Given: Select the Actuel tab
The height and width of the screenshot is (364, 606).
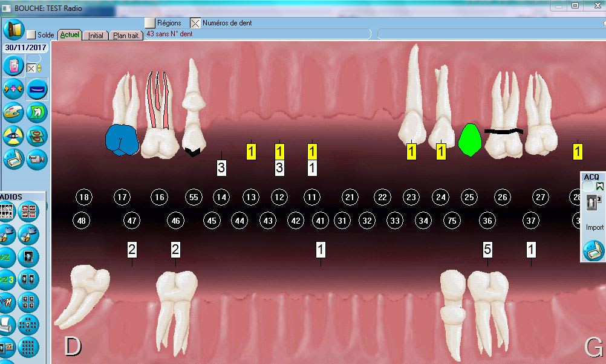Looking at the screenshot, I should coord(70,35).
